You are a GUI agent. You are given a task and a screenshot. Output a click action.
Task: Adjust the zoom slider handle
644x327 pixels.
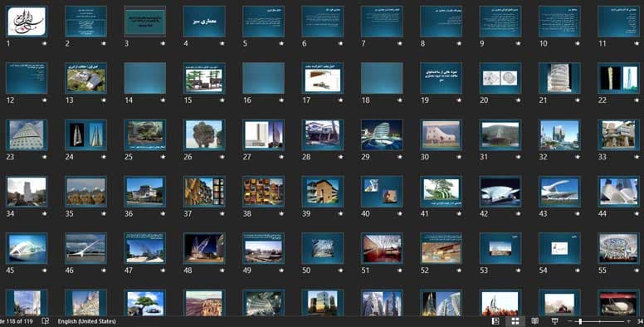580,321
